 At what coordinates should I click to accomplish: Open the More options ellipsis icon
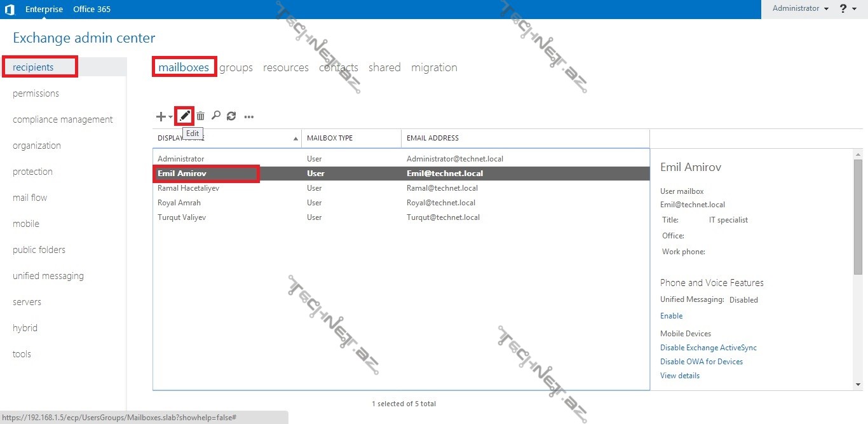[x=249, y=116]
